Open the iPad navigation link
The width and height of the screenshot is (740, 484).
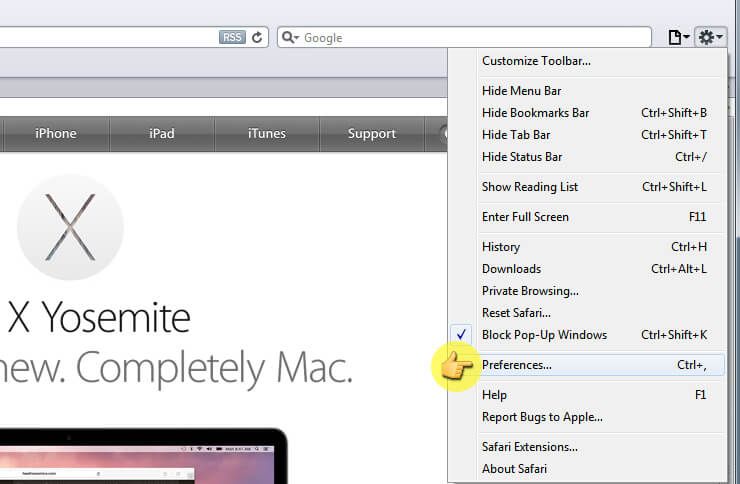click(x=162, y=134)
